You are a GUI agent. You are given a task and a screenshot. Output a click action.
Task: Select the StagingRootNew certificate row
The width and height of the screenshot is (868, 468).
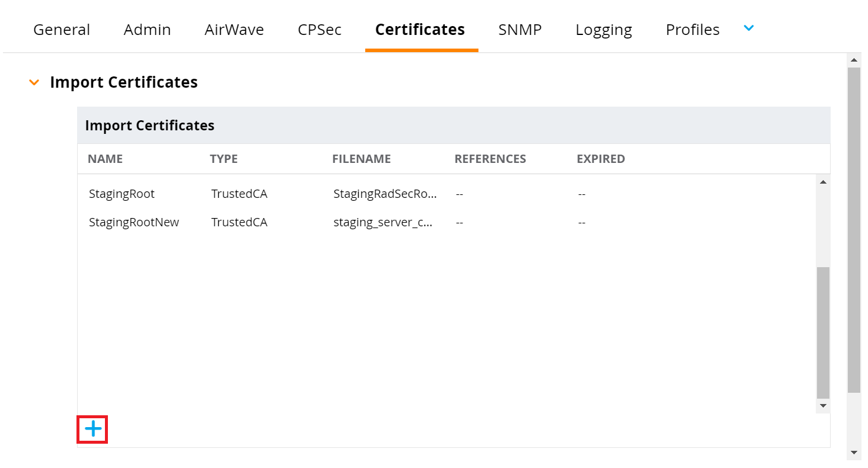pos(134,222)
